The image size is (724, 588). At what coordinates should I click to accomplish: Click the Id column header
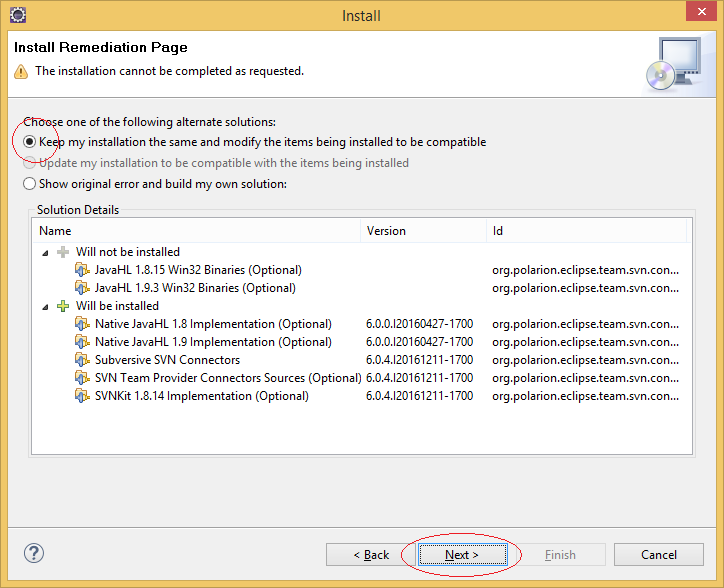[x=586, y=230]
